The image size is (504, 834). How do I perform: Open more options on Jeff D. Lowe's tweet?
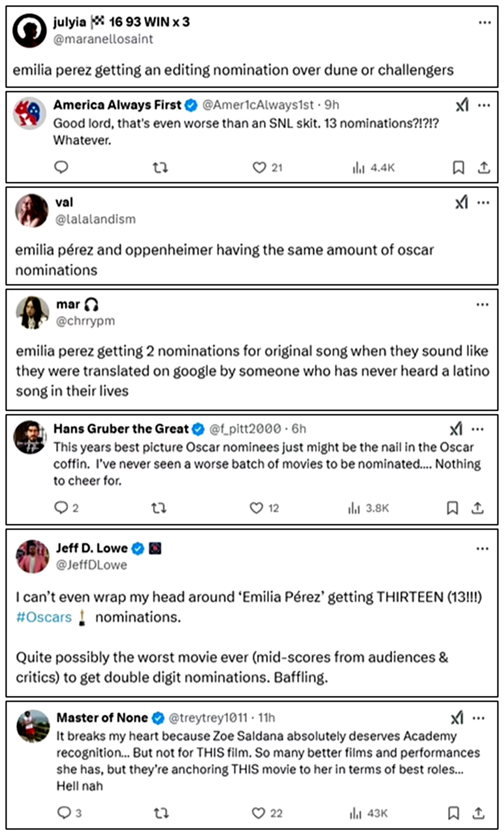[x=482, y=549]
